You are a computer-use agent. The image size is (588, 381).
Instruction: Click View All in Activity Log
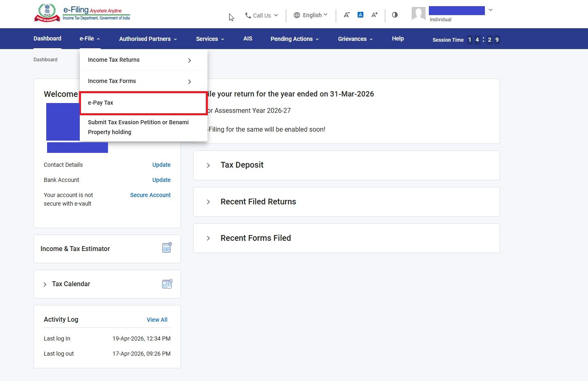(157, 320)
